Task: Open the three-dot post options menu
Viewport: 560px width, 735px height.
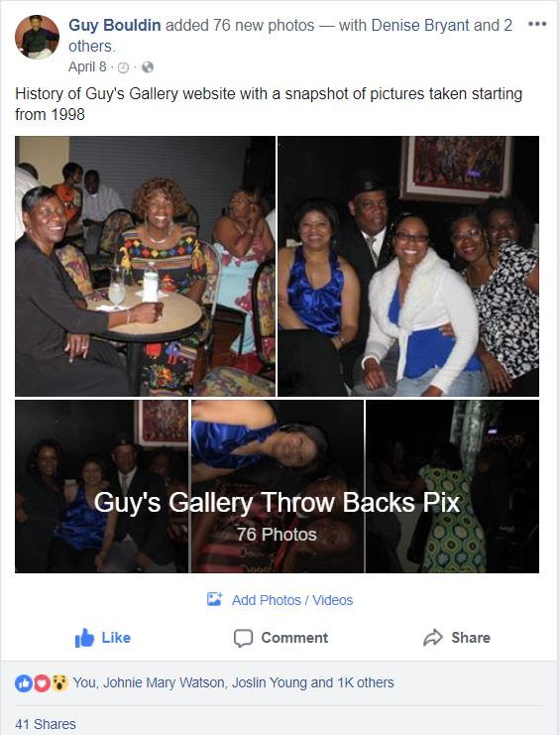Action: coord(536,24)
